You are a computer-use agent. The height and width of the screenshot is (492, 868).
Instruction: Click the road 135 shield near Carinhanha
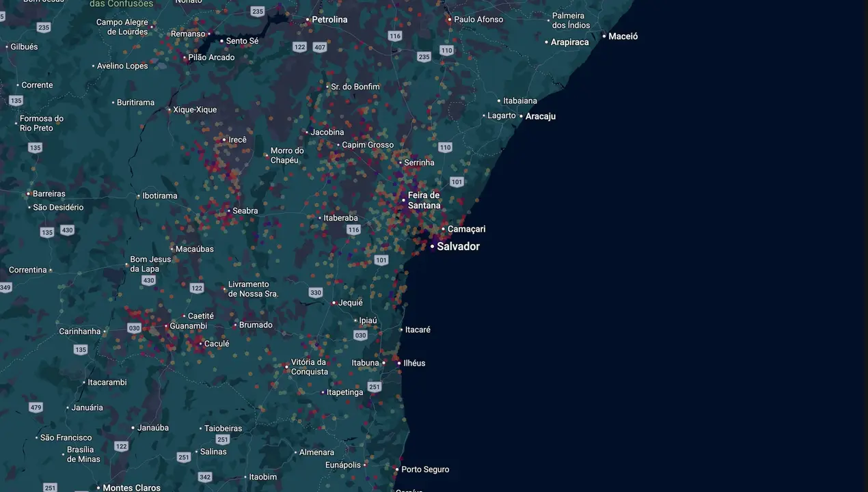pyautogui.click(x=81, y=350)
